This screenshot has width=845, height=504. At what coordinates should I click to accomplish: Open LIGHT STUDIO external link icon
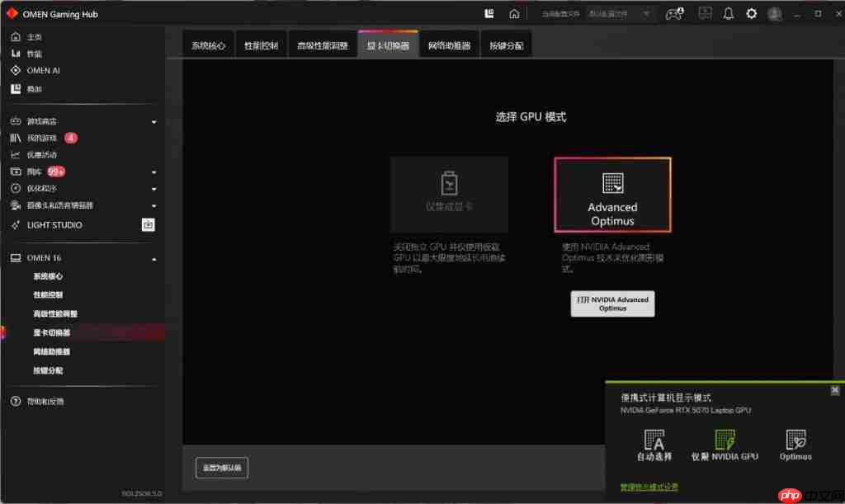[x=148, y=224]
